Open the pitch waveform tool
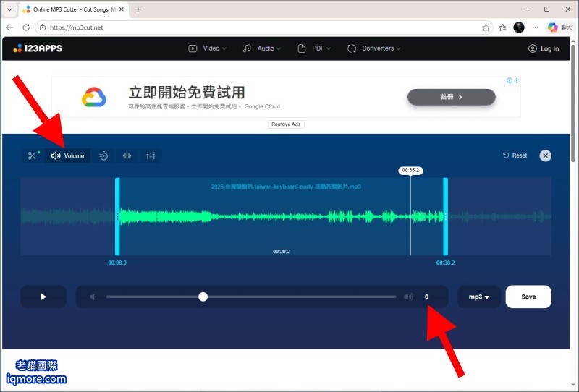579x392 pixels. (x=127, y=155)
